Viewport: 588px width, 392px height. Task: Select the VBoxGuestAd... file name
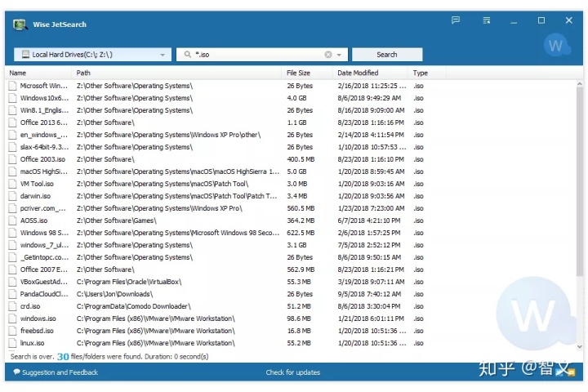click(44, 282)
